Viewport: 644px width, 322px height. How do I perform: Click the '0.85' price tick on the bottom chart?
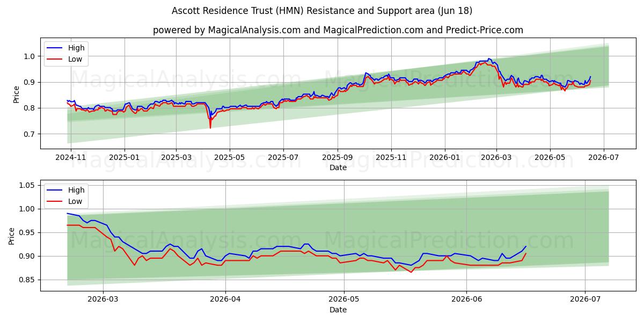click(28, 280)
